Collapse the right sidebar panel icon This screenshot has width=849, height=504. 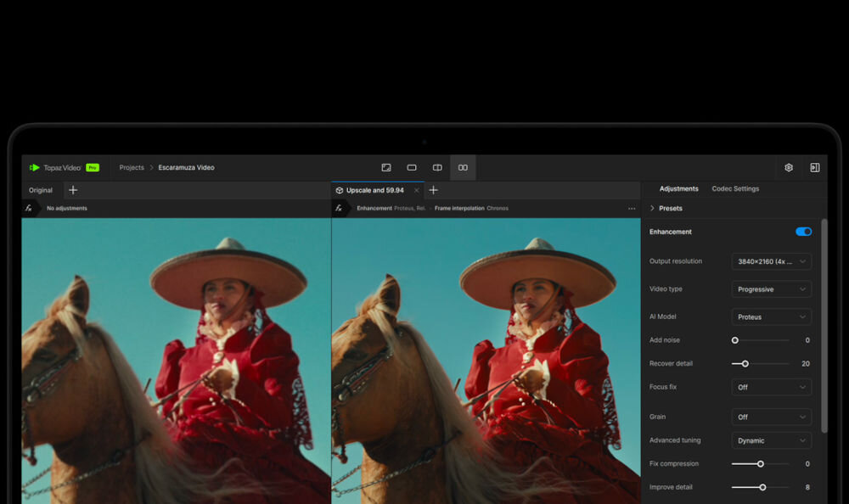tap(814, 168)
